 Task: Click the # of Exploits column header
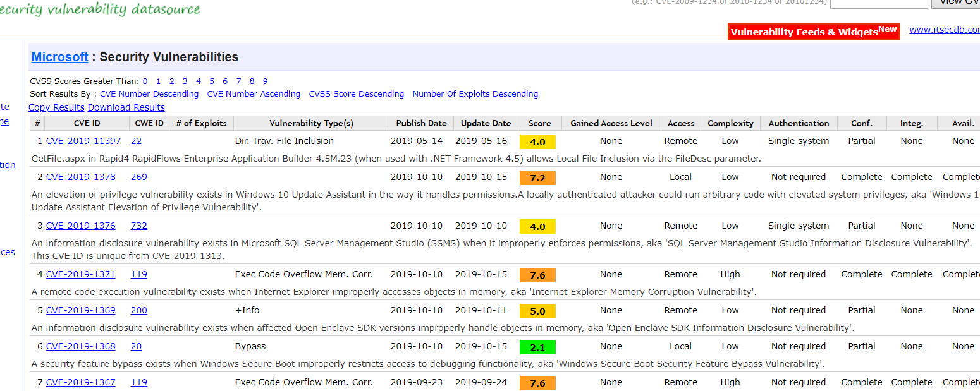(202, 123)
